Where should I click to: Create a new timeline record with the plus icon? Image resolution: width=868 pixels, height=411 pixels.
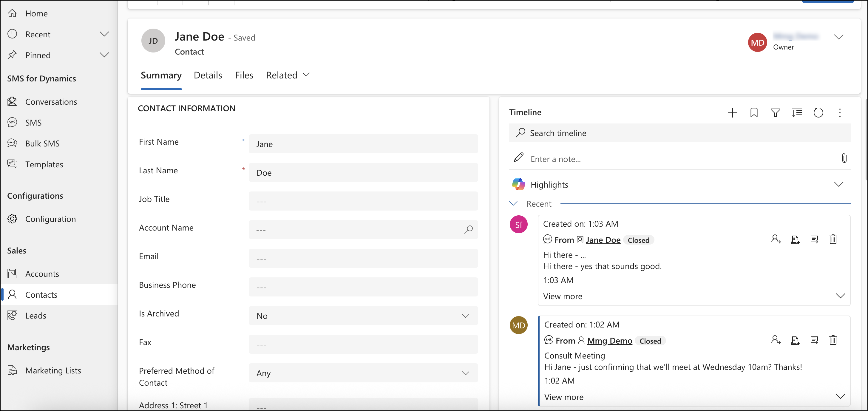click(x=732, y=113)
